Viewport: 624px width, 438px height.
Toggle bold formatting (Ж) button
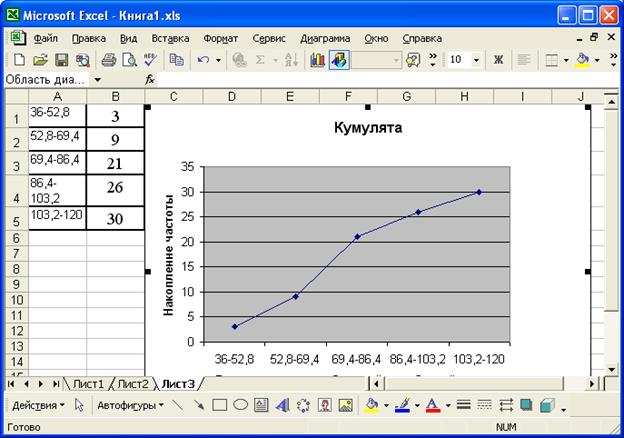click(497, 60)
